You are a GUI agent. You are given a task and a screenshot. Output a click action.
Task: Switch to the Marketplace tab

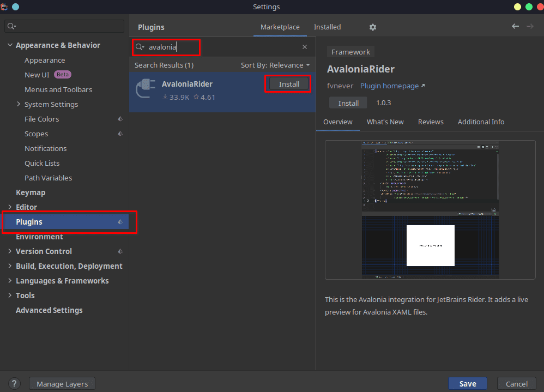click(280, 27)
